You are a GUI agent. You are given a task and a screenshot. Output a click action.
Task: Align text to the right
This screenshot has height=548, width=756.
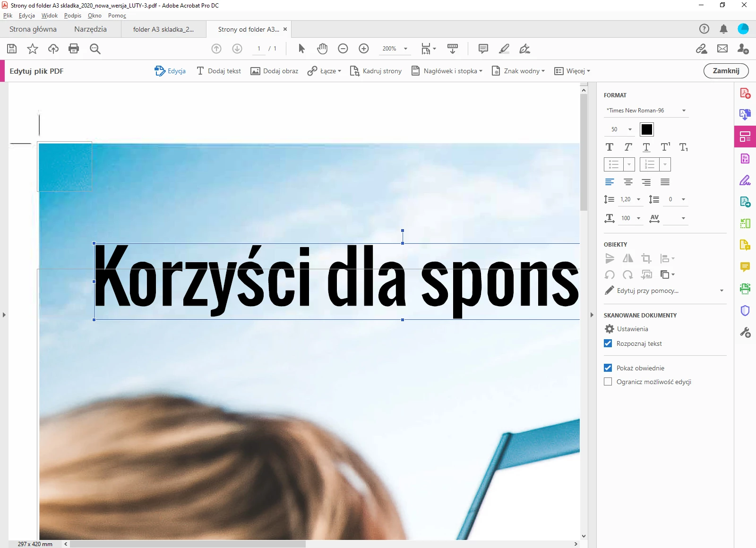pos(646,182)
